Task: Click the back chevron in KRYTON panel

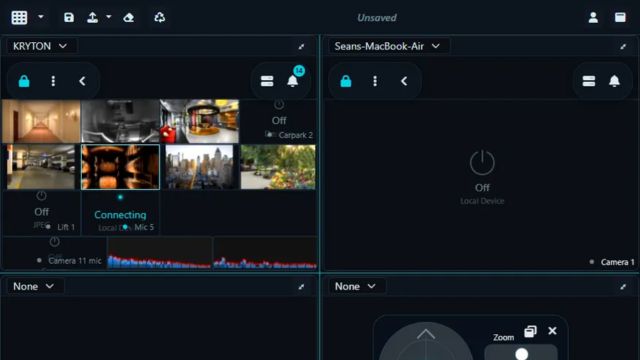Action: pyautogui.click(x=82, y=81)
